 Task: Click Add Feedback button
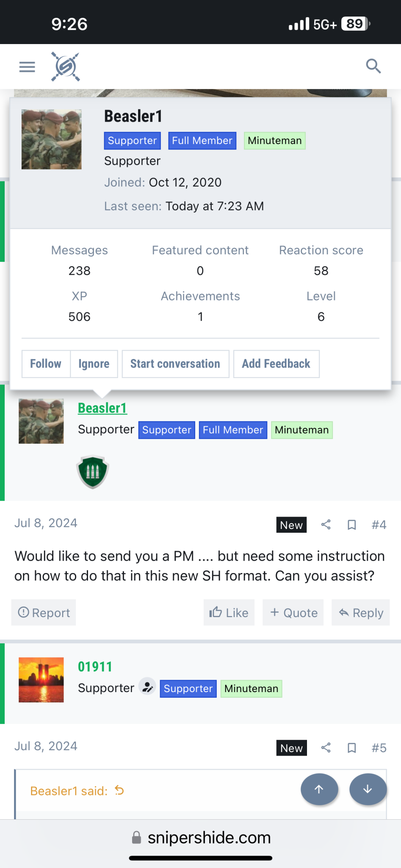click(276, 364)
